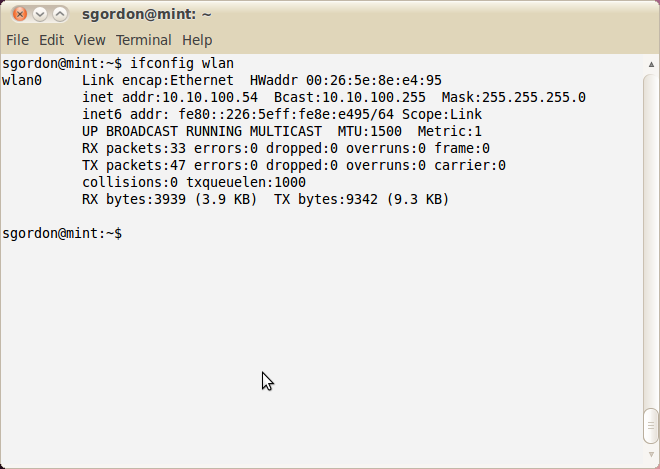The width and height of the screenshot is (660, 469).
Task: Click the scrollbar track above the thumb
Action: [x=651, y=240]
